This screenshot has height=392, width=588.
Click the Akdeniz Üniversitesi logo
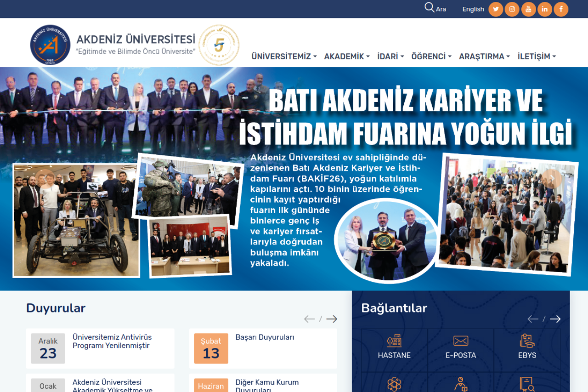pos(51,45)
